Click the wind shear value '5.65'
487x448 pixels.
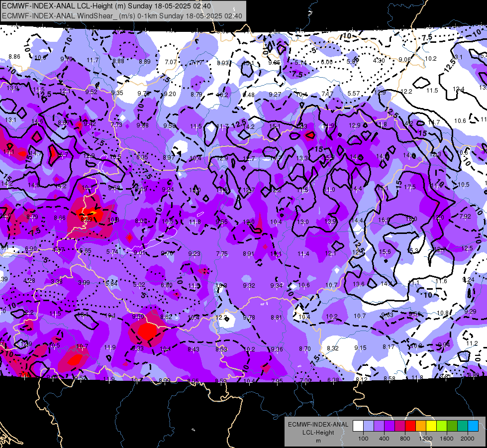[86, 250]
